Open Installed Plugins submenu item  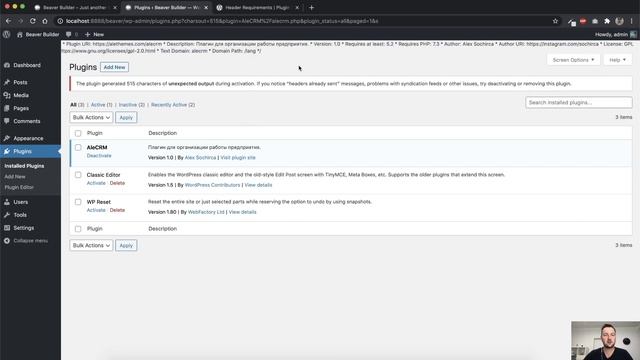pyautogui.click(x=24, y=166)
